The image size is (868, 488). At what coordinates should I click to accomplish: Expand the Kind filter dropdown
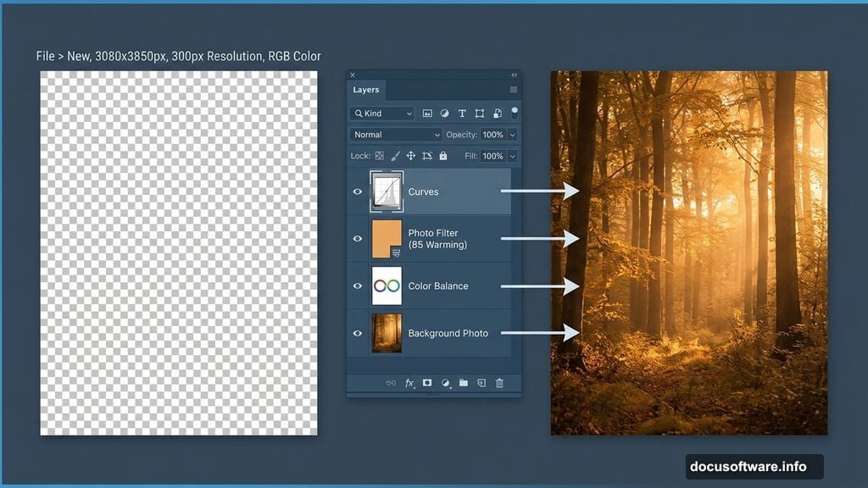(381, 114)
